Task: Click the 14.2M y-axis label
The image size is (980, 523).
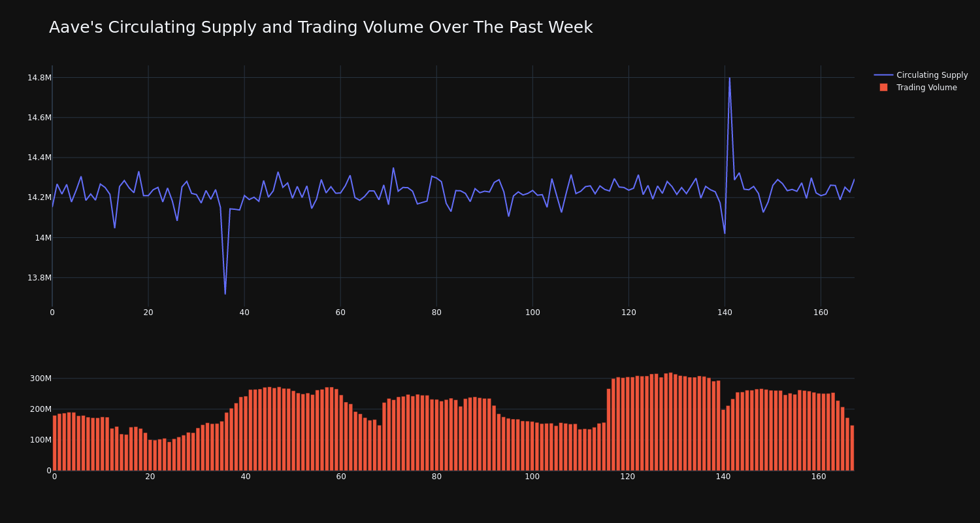Action: click(39, 197)
